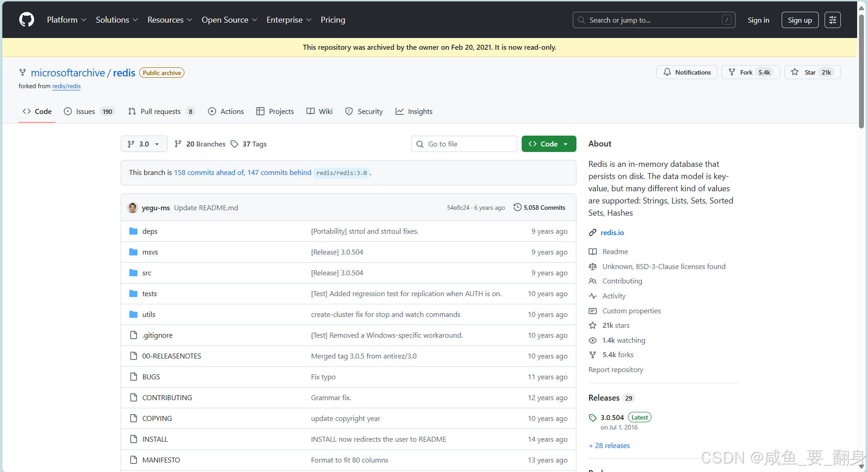This screenshot has width=868, height=472.
Task: Expand the Resources menu
Action: [x=170, y=20]
